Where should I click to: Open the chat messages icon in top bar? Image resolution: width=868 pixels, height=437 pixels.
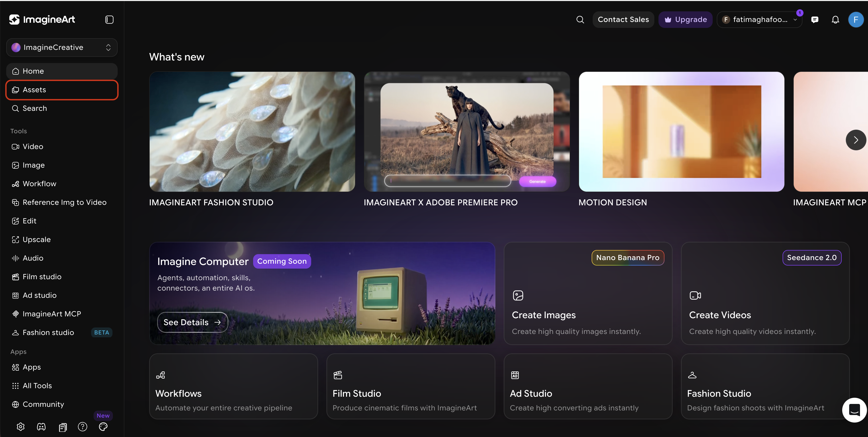click(x=815, y=20)
